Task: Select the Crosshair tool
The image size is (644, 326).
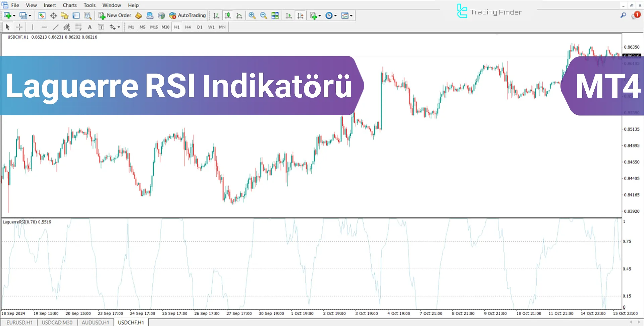Action: 19,27
